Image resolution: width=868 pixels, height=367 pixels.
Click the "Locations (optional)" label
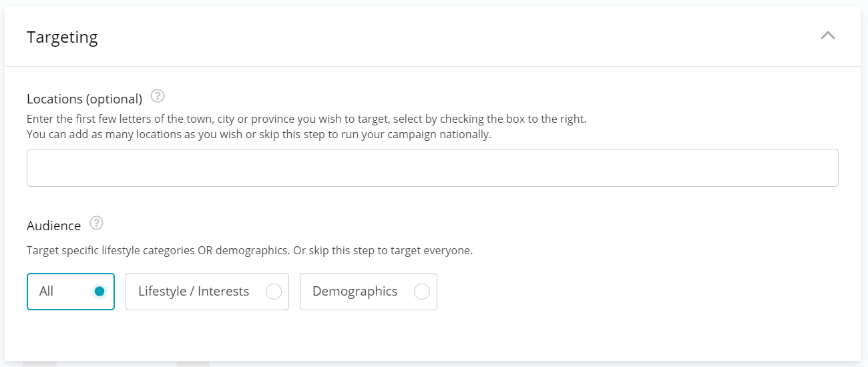[x=84, y=99]
